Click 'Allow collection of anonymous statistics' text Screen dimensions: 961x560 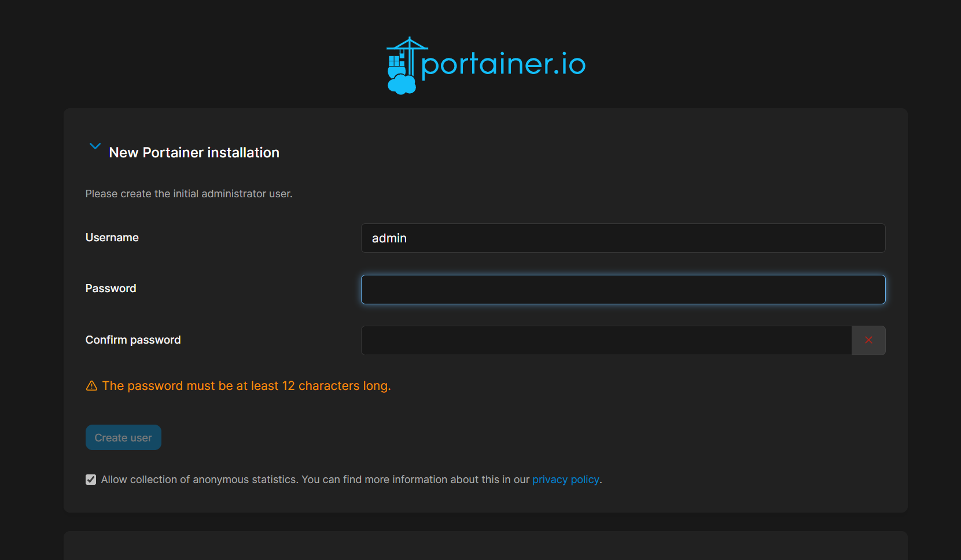pyautogui.click(x=200, y=480)
